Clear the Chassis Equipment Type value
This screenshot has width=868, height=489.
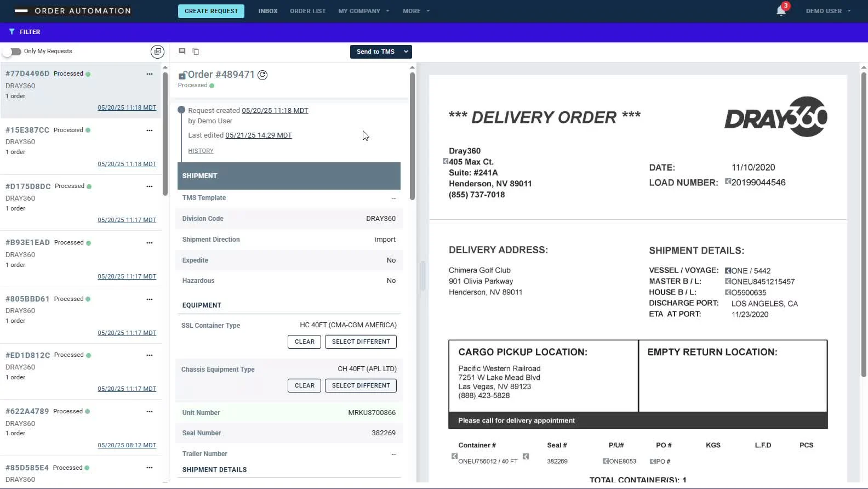pos(304,385)
